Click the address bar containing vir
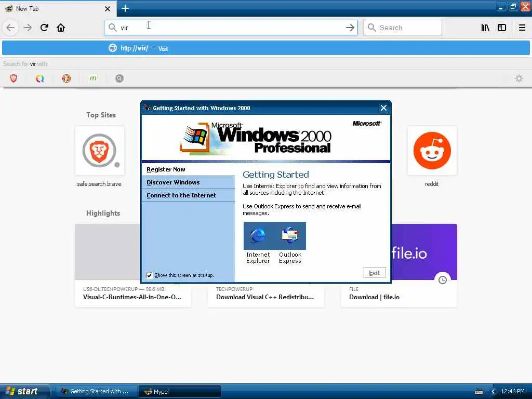Image resolution: width=532 pixels, height=399 pixels. point(231,28)
